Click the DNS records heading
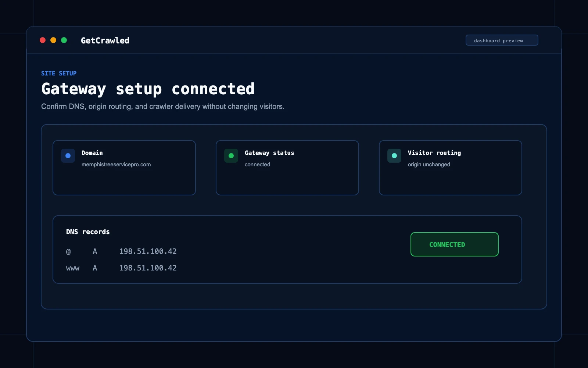This screenshot has width=588, height=368. click(x=88, y=232)
